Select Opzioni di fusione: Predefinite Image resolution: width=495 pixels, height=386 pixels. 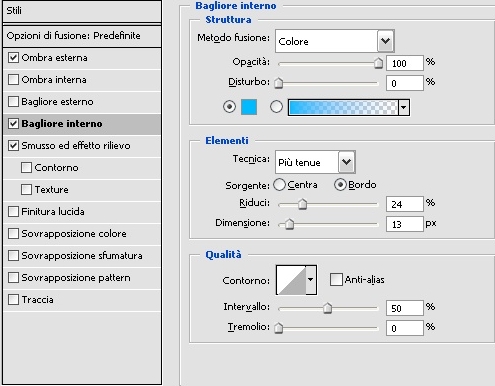click(x=82, y=36)
